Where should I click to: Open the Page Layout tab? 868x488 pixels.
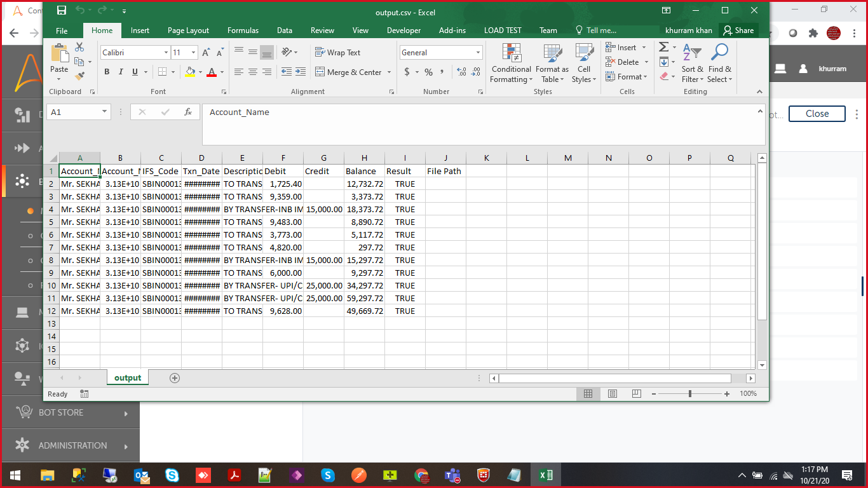188,30
